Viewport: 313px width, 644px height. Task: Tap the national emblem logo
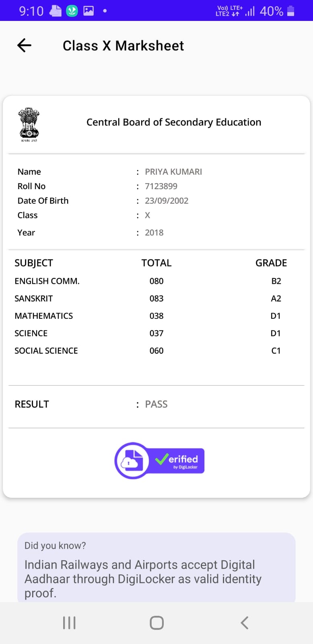tap(29, 124)
